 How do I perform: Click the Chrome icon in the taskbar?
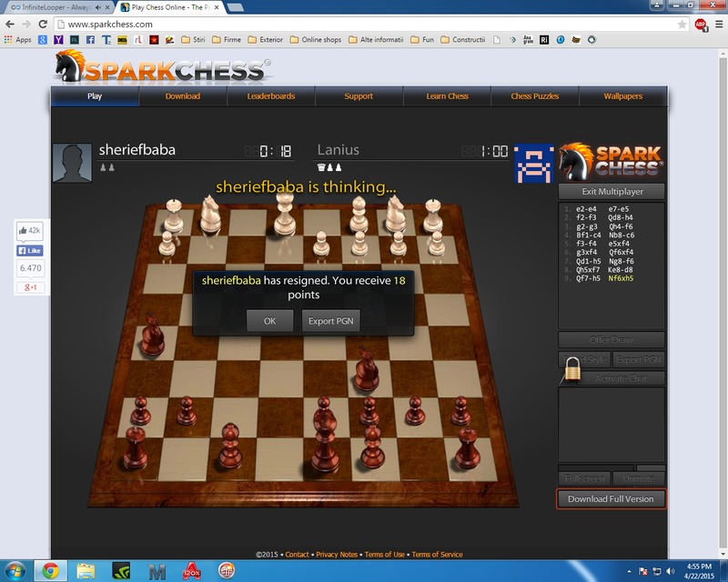pos(51,571)
